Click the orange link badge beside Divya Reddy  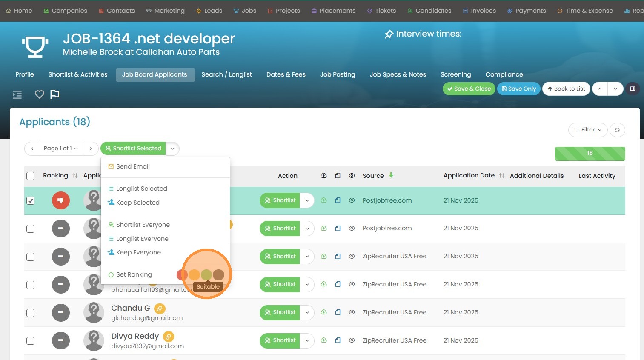[169, 337]
